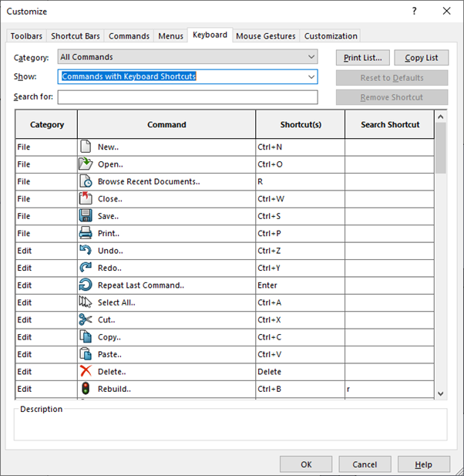Click the Cut scissors icon
Screen dimensions: 464x476
(86, 319)
